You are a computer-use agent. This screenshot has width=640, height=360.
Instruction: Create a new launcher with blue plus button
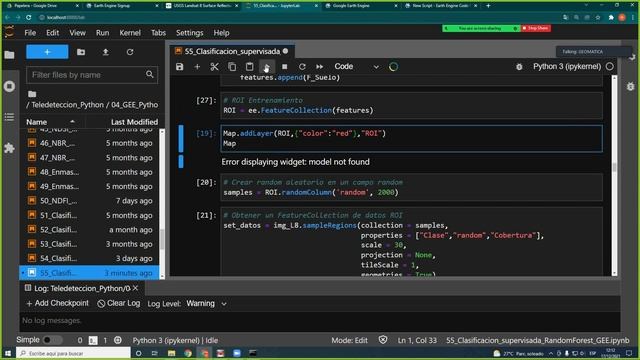(47, 52)
